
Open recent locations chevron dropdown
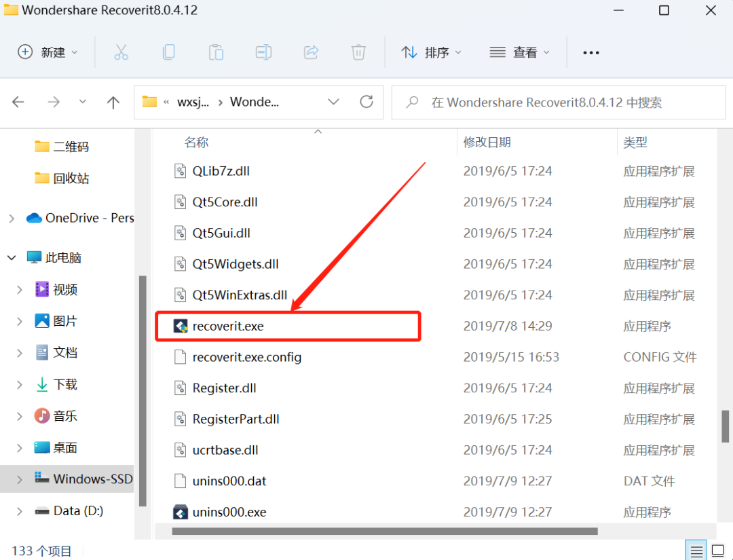point(82,101)
